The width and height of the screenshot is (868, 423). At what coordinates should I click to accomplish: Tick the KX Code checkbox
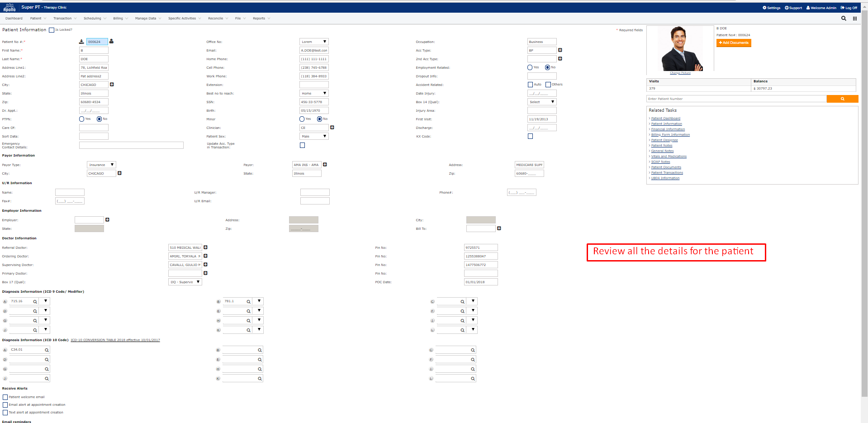click(x=530, y=136)
